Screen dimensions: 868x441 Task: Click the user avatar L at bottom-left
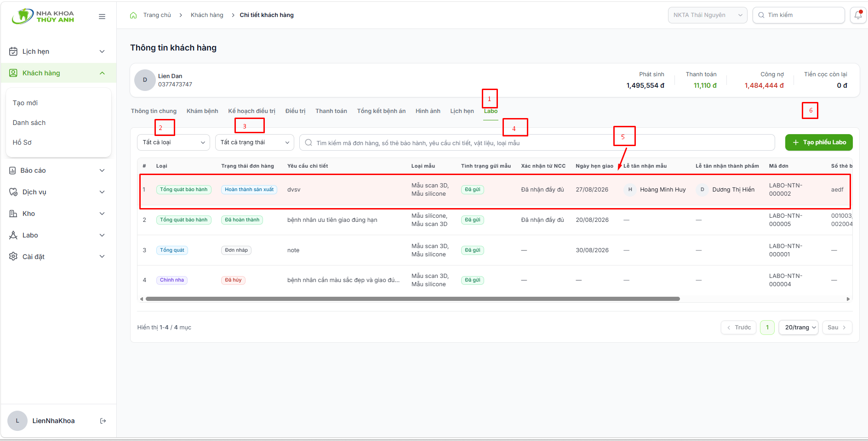(17, 421)
